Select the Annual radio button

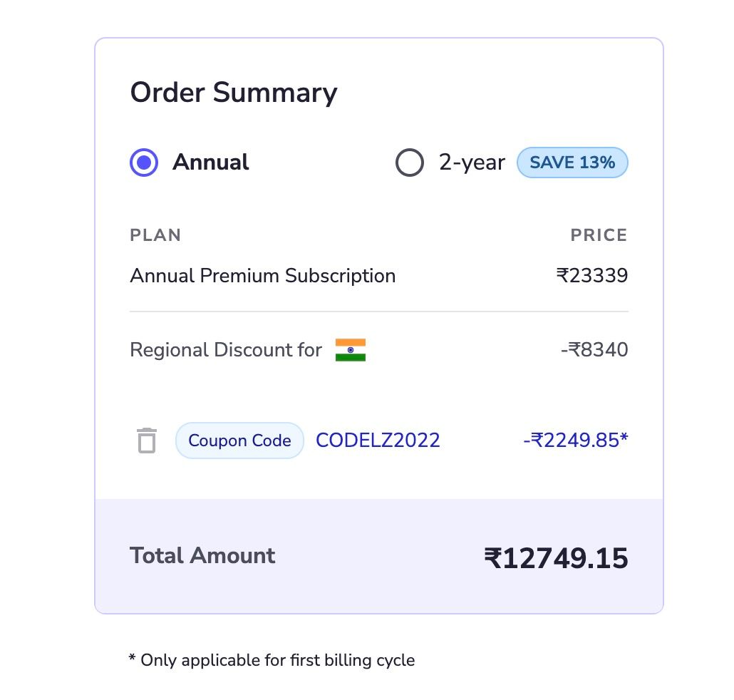pyautogui.click(x=144, y=163)
